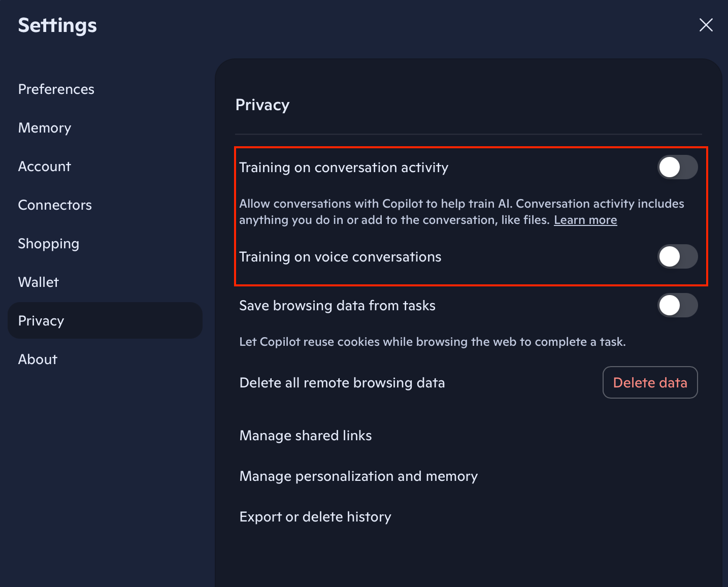Go to Account settings
The height and width of the screenshot is (587, 728).
pyautogui.click(x=45, y=167)
